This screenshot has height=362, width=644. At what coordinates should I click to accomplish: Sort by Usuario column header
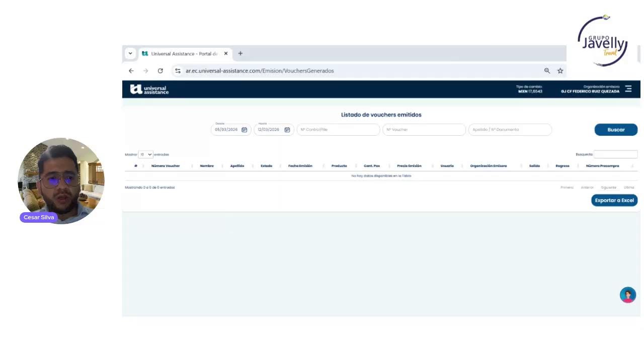447,166
